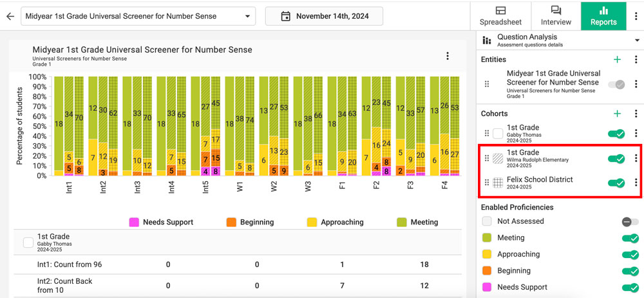
Task: Add a new entity with plus icon
Action: (x=617, y=59)
